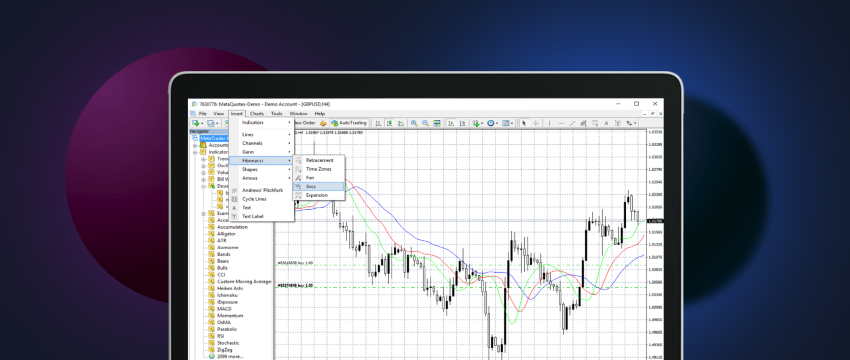
Task: Select ZigZag indicator in Navigator
Action: [x=225, y=350]
